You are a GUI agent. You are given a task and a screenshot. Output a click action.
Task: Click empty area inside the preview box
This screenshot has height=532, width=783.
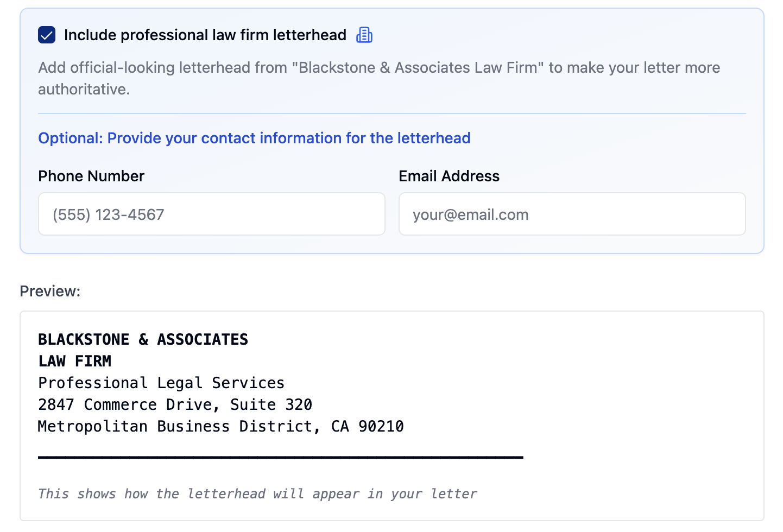coord(624,391)
